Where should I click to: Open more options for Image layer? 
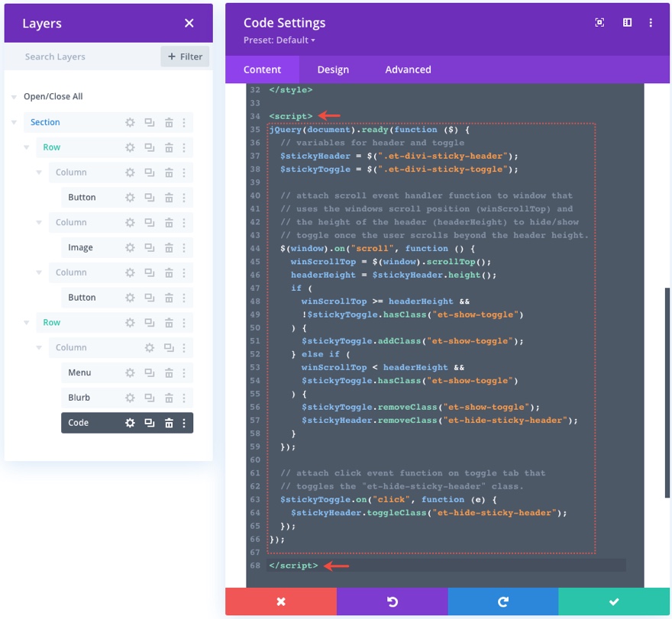(184, 247)
